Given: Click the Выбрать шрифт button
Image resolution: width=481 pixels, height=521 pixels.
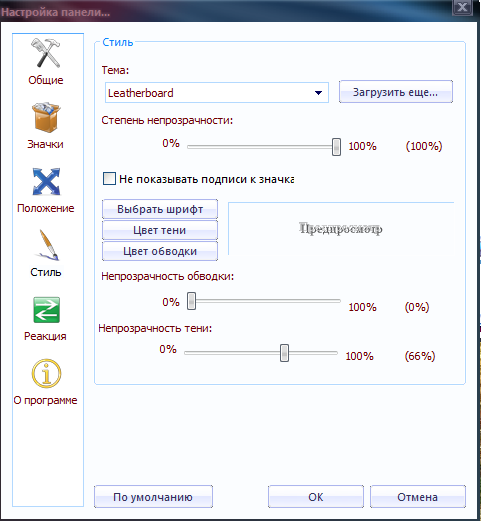Looking at the screenshot, I should (160, 209).
